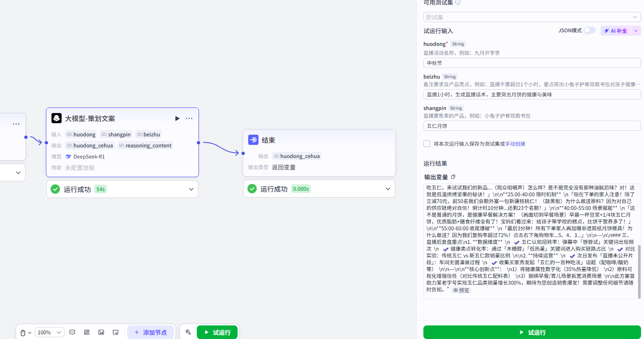Click the 返回变量 output type value
This screenshot has height=339, width=644.
click(x=284, y=167)
